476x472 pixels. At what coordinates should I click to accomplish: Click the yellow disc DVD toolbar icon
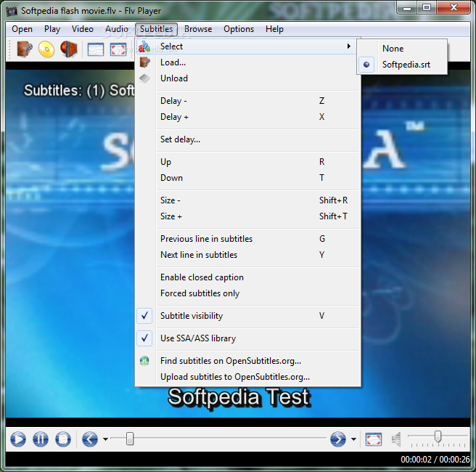click(x=46, y=49)
